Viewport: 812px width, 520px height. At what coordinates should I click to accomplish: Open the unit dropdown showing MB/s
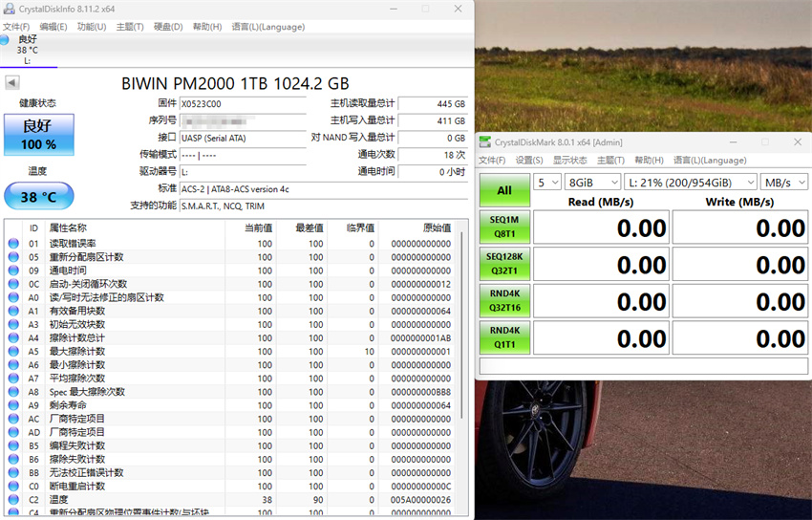(784, 183)
